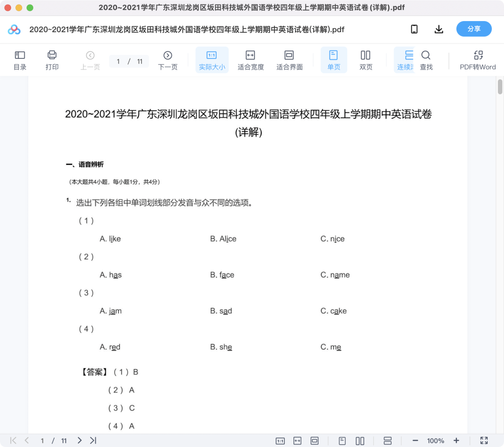Click bottom bar single page icon
This screenshot has height=447, width=504.
[x=343, y=441]
